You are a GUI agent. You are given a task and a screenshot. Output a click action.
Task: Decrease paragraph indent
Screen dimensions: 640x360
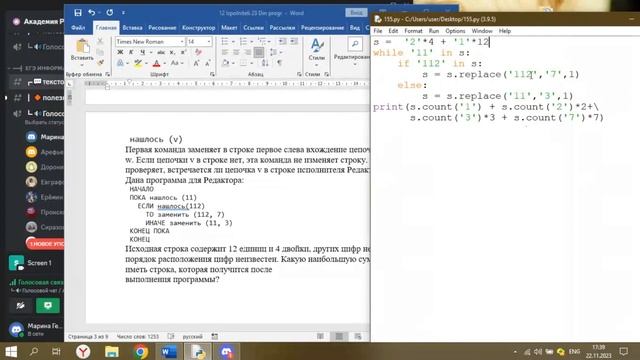tap(282, 41)
